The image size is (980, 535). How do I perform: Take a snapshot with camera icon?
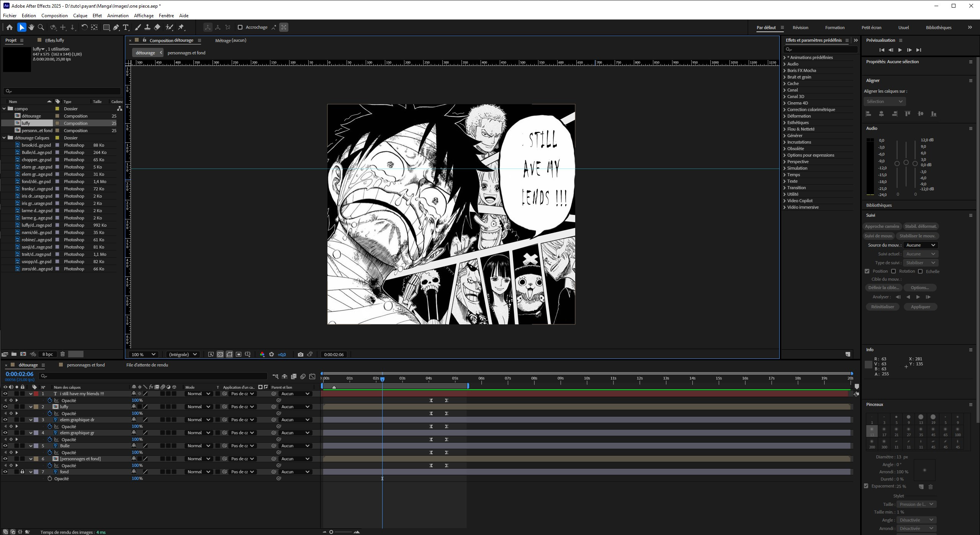(x=301, y=355)
